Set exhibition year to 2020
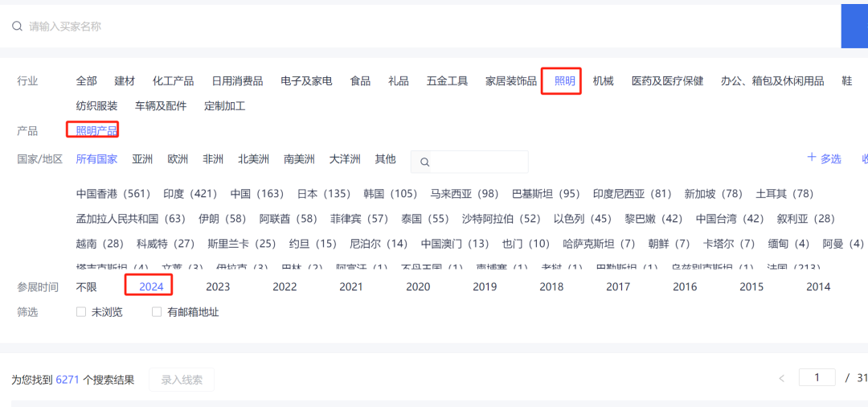The image size is (868, 407). click(x=418, y=287)
